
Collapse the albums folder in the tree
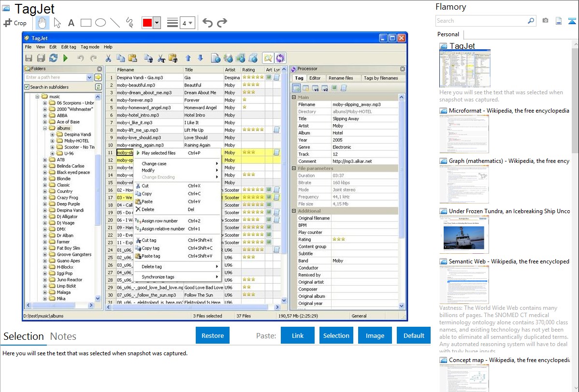(x=44, y=128)
